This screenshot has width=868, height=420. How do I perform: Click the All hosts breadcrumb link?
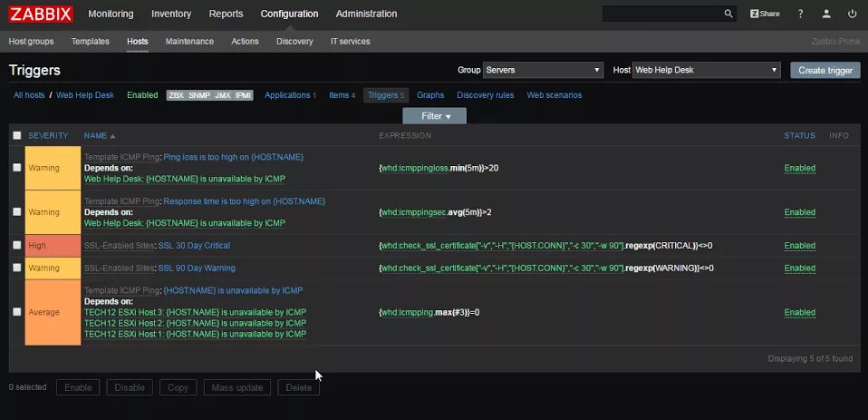[29, 95]
